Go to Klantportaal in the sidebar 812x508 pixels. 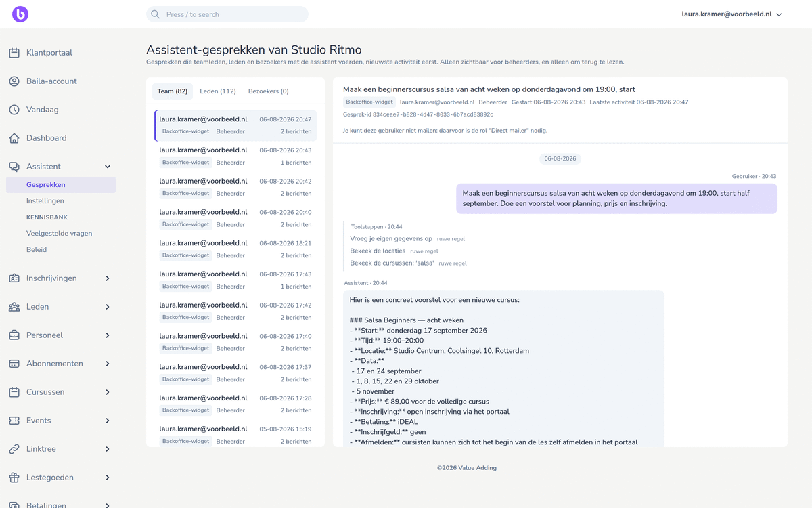click(49, 53)
